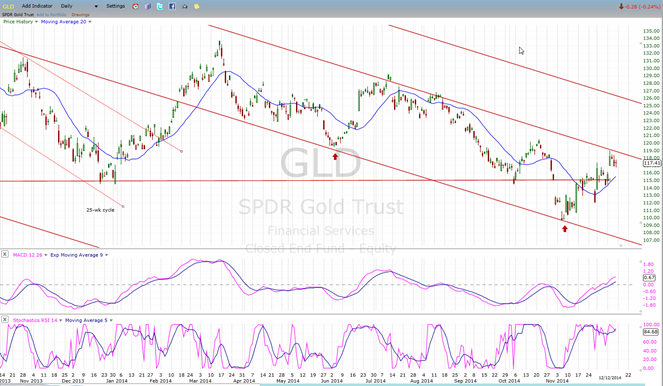Image resolution: width=663 pixels, height=386 pixels.
Task: Click the 117.41 current price label
Action: click(652, 163)
